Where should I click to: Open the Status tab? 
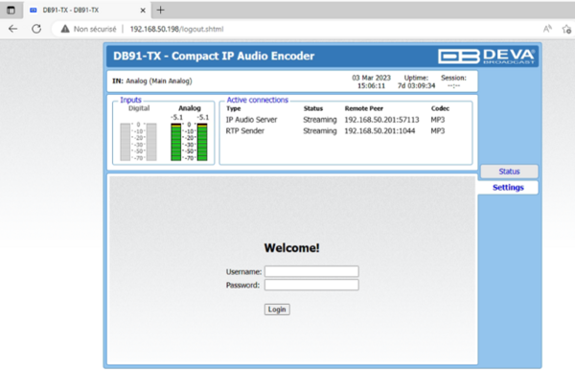509,172
